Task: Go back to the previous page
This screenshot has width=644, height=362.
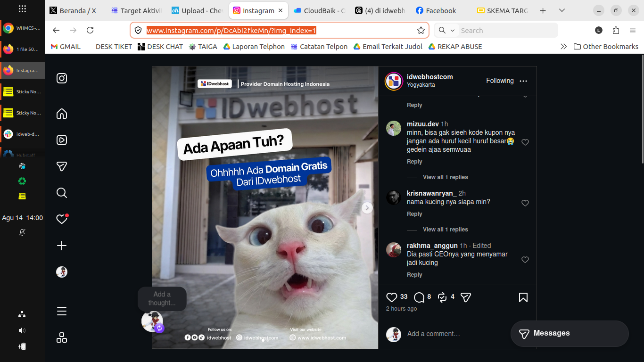Action: 56,30
